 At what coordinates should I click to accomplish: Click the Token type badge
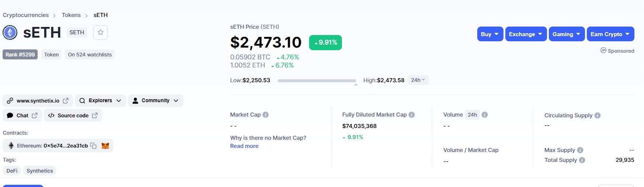pos(51,55)
